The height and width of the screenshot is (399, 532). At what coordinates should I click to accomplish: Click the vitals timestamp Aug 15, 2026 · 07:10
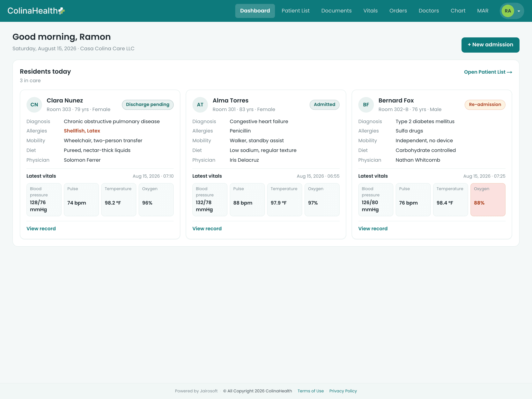153,176
